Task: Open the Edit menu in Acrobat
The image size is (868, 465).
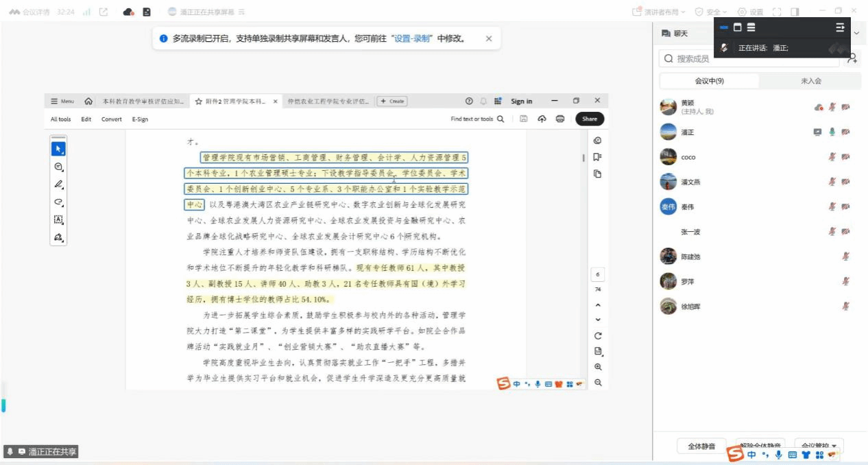Action: click(x=86, y=119)
